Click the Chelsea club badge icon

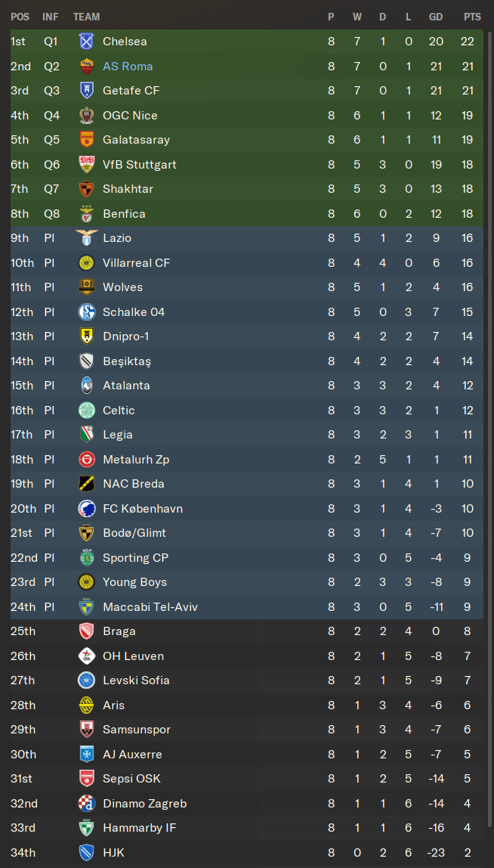pos(86,42)
